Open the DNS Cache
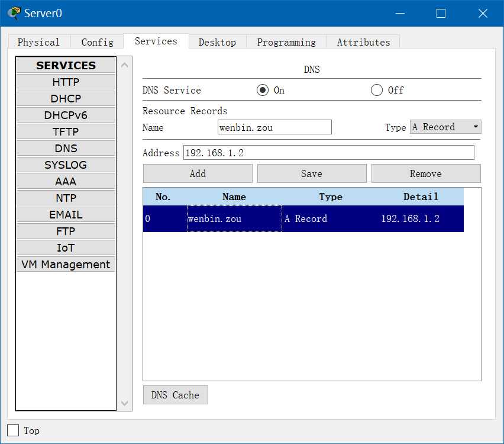 176,395
